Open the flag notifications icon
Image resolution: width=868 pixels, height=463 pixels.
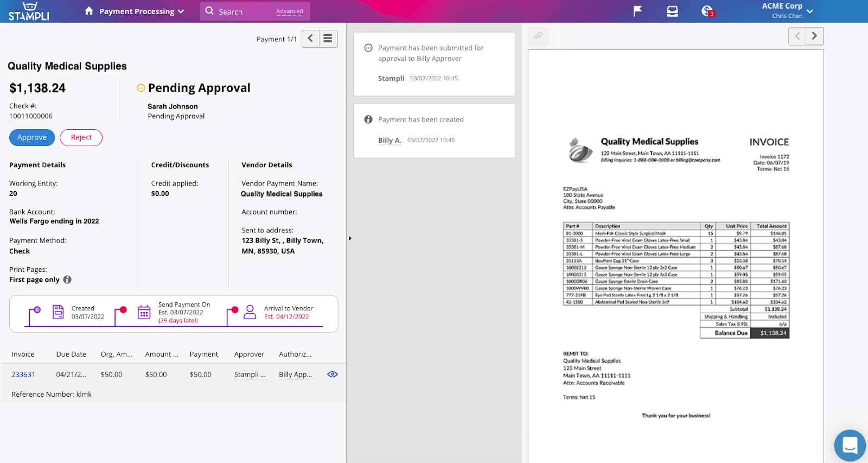tap(637, 11)
